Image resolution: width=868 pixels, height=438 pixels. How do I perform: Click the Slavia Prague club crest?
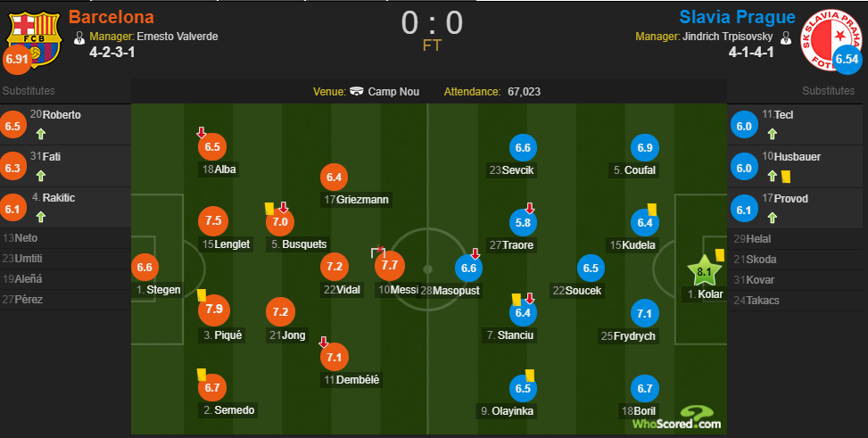coord(831,40)
